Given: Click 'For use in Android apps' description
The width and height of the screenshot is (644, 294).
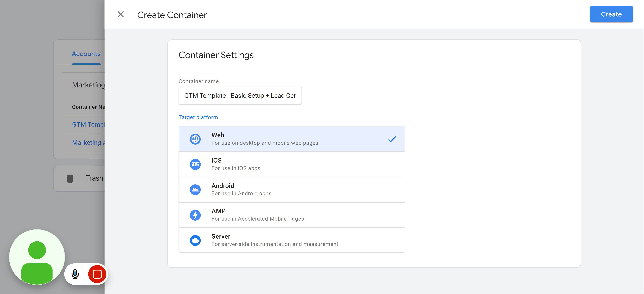Looking at the screenshot, I should click(x=241, y=194).
